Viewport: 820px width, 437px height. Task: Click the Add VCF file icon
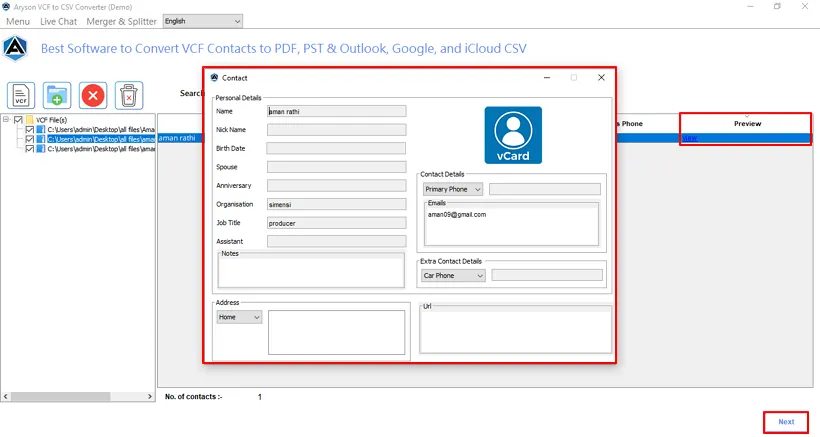click(x=21, y=95)
